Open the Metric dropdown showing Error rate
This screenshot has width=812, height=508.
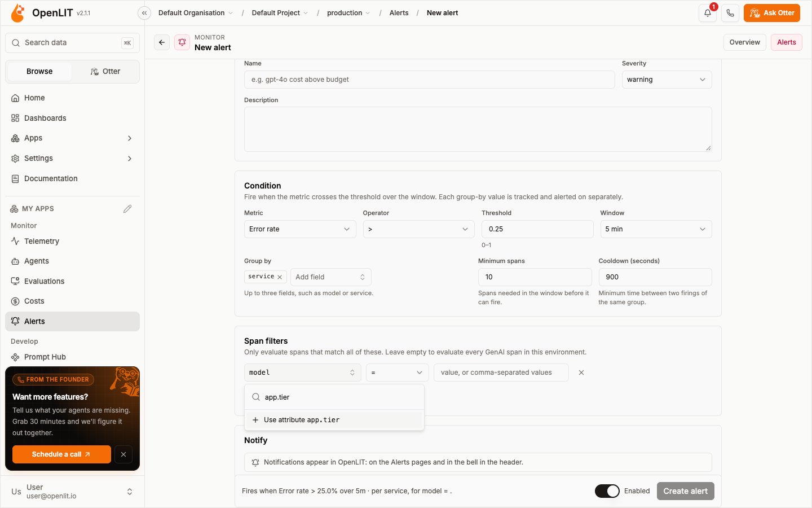(x=300, y=229)
